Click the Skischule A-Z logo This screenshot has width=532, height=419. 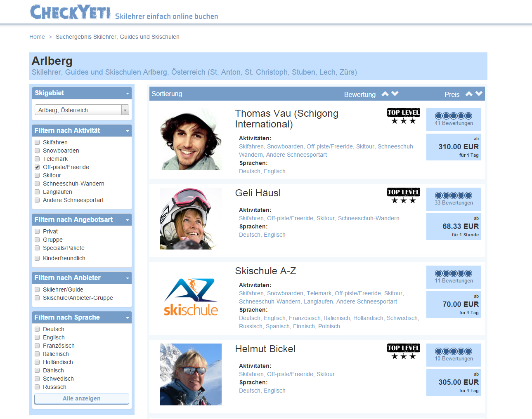coord(191,297)
